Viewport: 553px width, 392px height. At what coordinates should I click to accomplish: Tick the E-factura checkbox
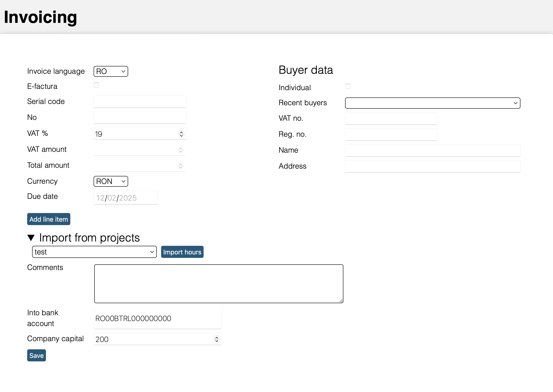click(x=96, y=85)
